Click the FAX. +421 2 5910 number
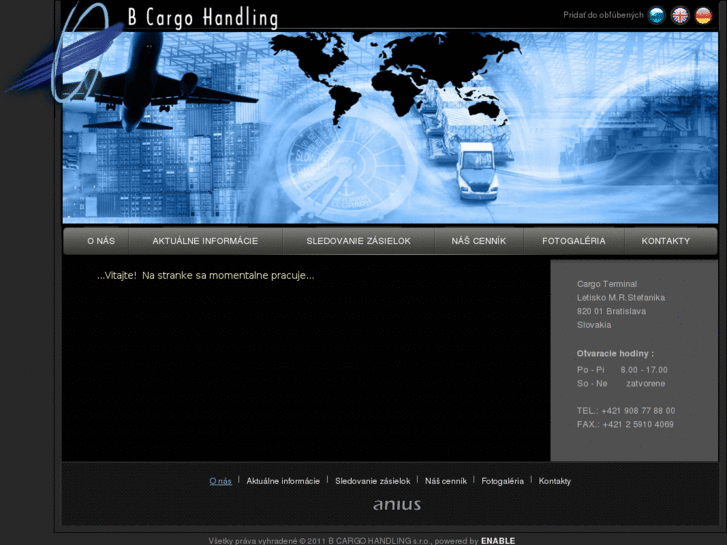 625,424
